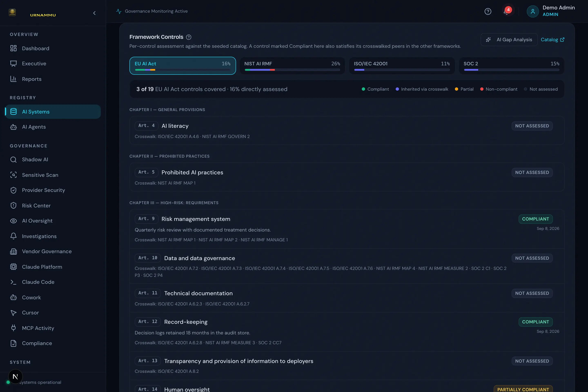The width and height of the screenshot is (588, 392).
Task: Click NOT ASSESSED badge for Prohibited AI practices
Action: pos(532,173)
